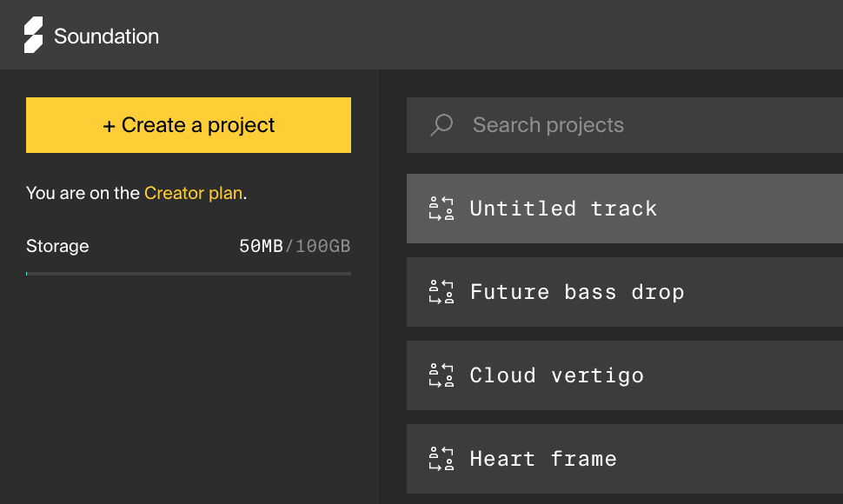
Task: Open the Creator plan link
Action: click(193, 193)
